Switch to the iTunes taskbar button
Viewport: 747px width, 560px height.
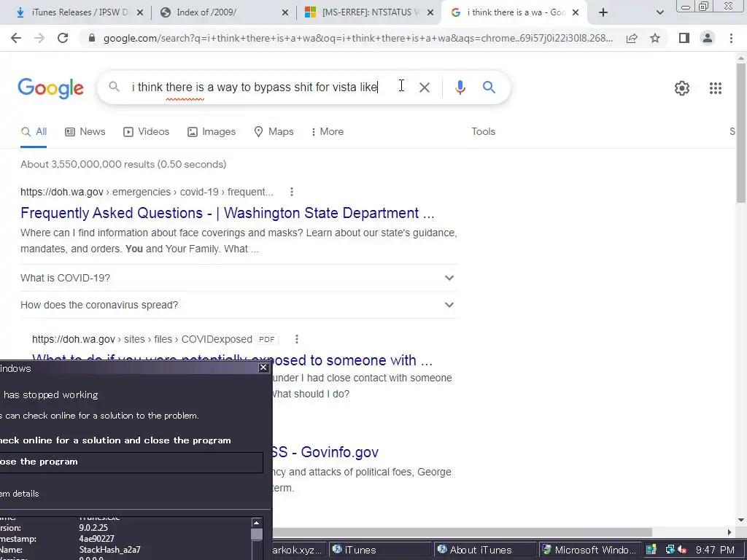[381, 550]
